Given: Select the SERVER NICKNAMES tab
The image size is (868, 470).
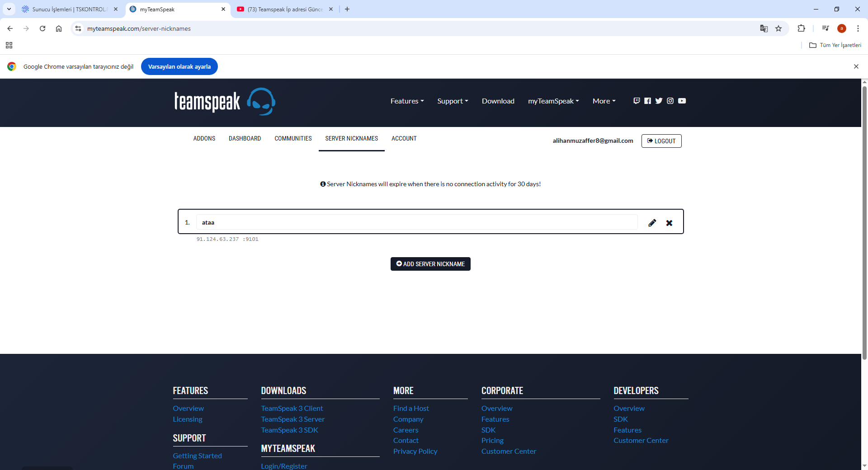Looking at the screenshot, I should 352,139.
